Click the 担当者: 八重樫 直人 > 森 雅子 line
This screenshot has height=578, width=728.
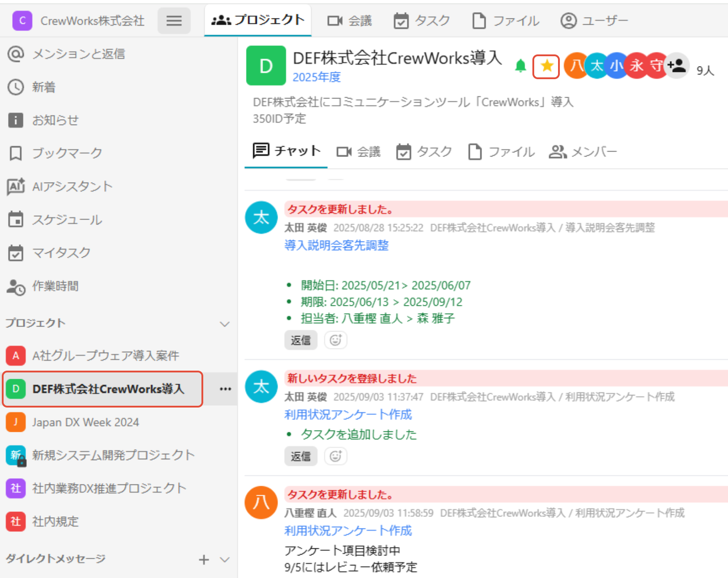point(378,318)
